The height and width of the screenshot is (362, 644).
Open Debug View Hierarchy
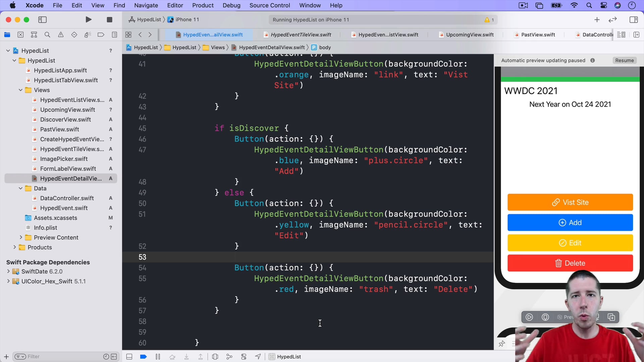pos(215,357)
